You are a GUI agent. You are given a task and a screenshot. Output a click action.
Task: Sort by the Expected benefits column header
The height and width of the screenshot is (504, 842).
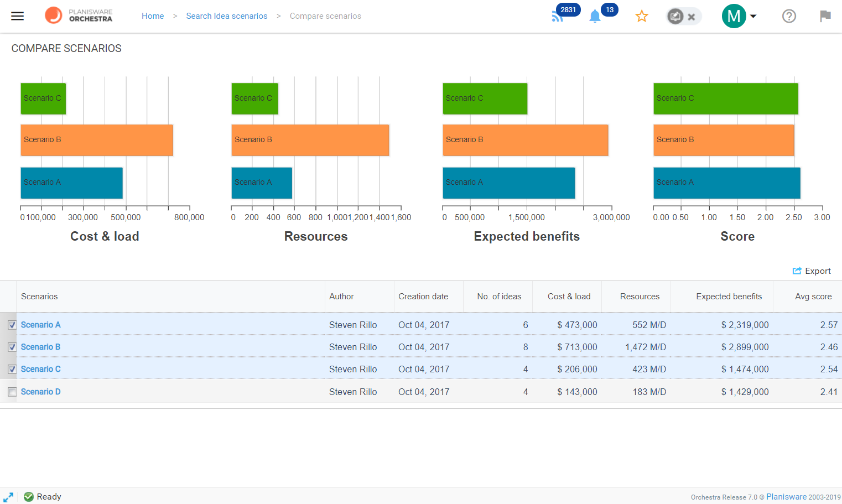[x=729, y=297]
